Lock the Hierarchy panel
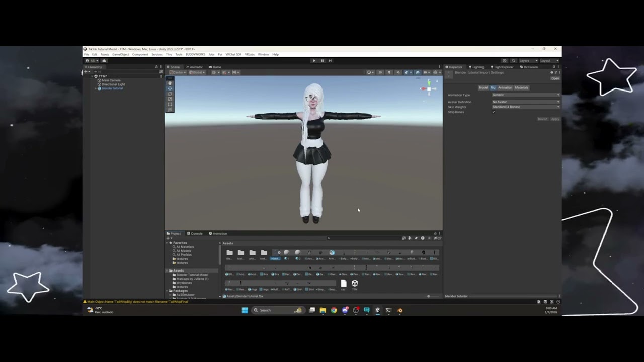644x362 pixels. [156, 67]
